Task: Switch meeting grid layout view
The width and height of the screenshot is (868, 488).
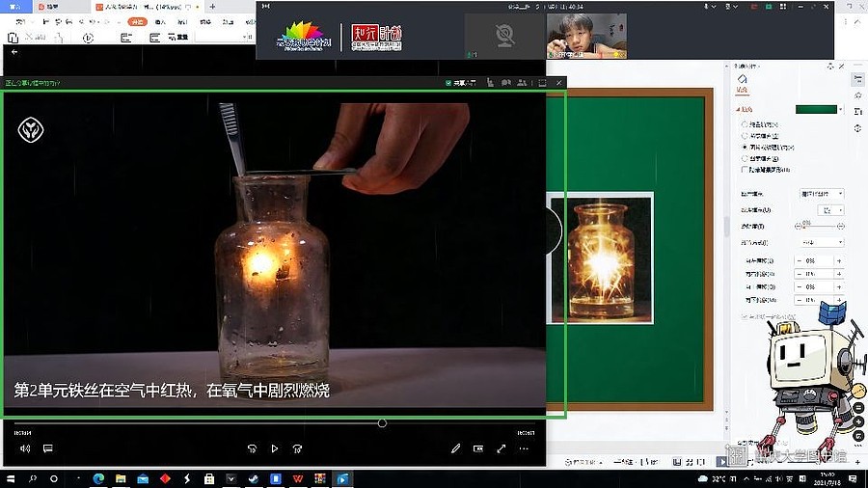Action: click(x=783, y=7)
